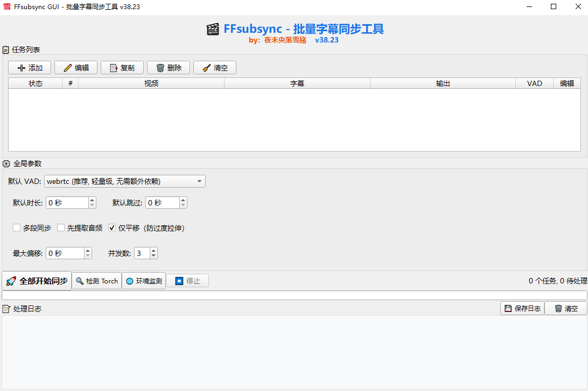Click the empty task list table area
Image resolution: width=588 pixels, height=391 pixels.
[x=295, y=120]
